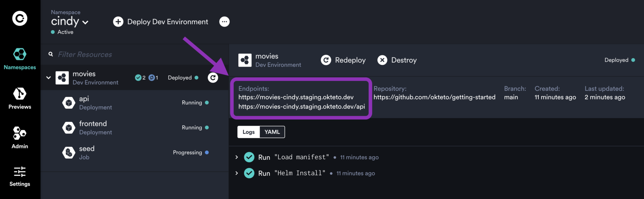This screenshot has width=644, height=199.
Task: Click the Running status of api
Action: click(195, 103)
